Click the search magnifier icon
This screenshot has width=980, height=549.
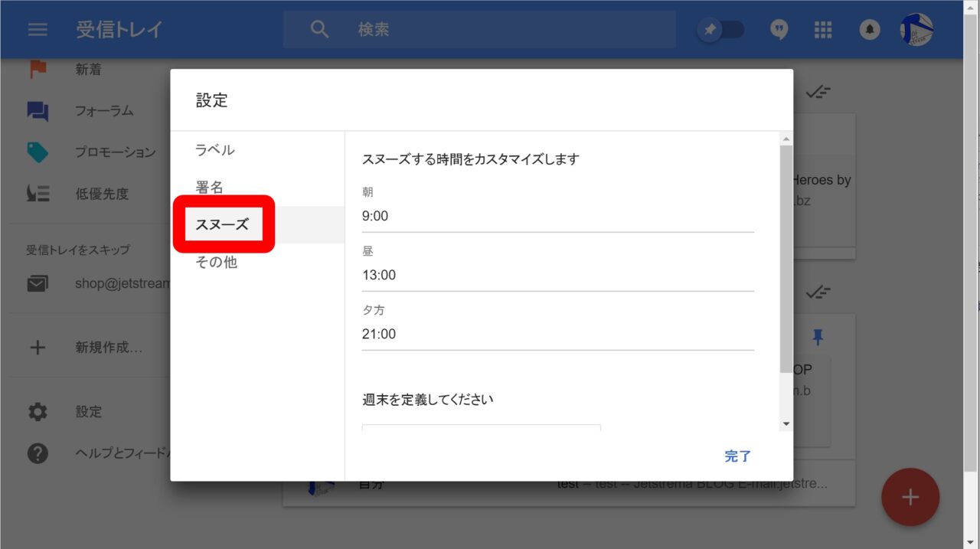(x=319, y=30)
